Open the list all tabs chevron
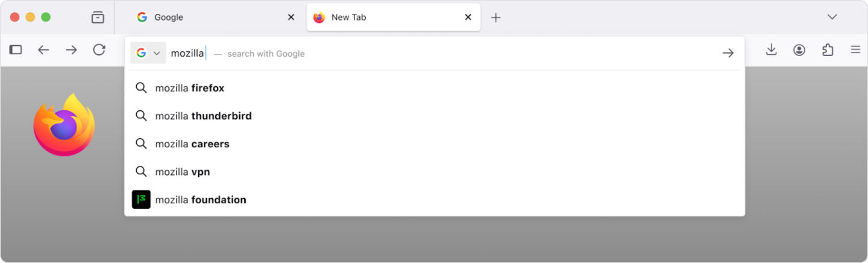The height and width of the screenshot is (263, 868). pos(832,17)
